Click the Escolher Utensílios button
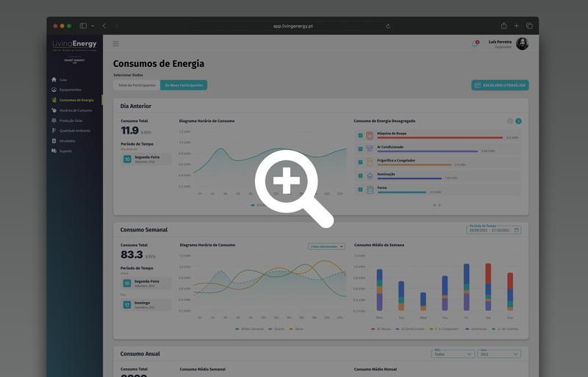 pyautogui.click(x=500, y=85)
